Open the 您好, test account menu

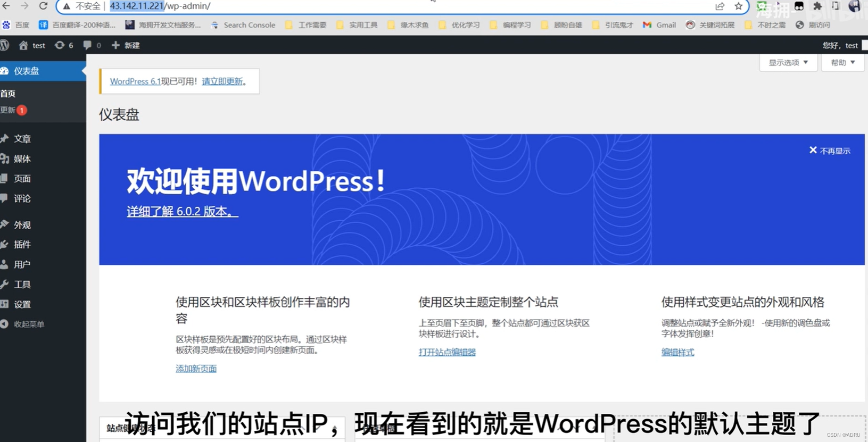pos(845,45)
